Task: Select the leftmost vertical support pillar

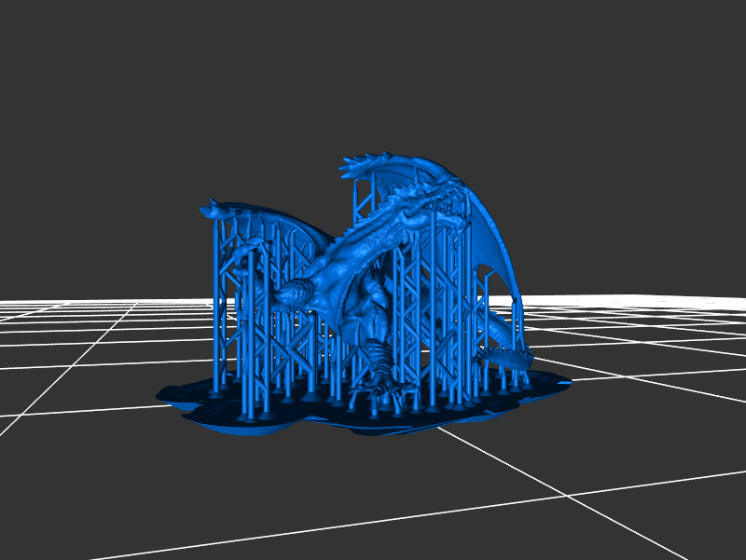Action: click(216, 307)
